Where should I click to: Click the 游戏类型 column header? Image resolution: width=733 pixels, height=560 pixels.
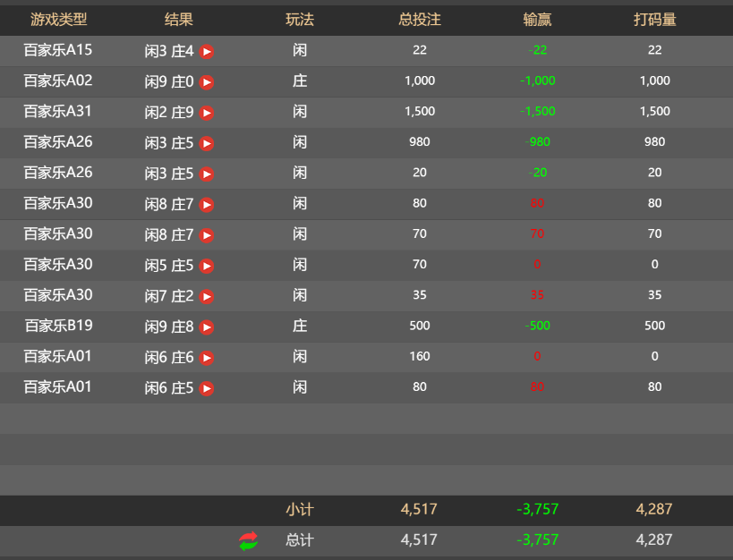click(59, 19)
